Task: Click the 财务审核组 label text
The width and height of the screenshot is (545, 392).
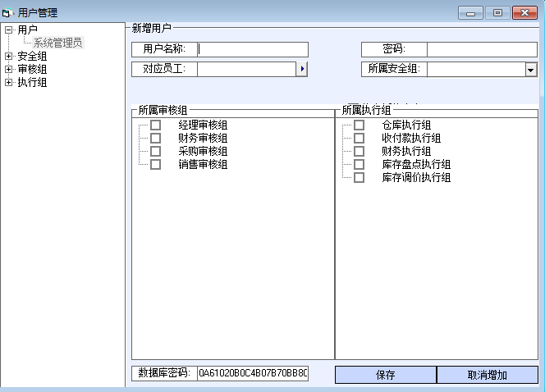Action: tap(203, 139)
